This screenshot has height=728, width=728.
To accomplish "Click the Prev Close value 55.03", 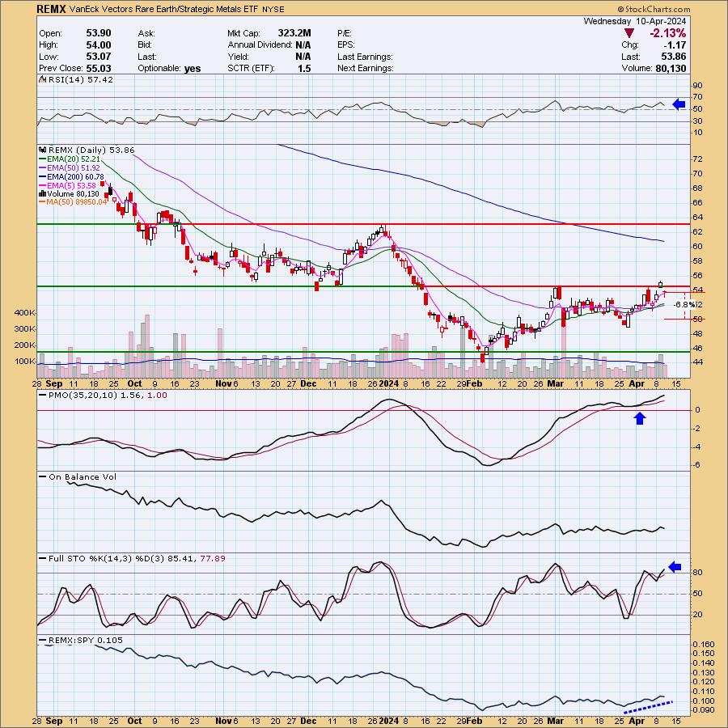I will (x=99, y=68).
